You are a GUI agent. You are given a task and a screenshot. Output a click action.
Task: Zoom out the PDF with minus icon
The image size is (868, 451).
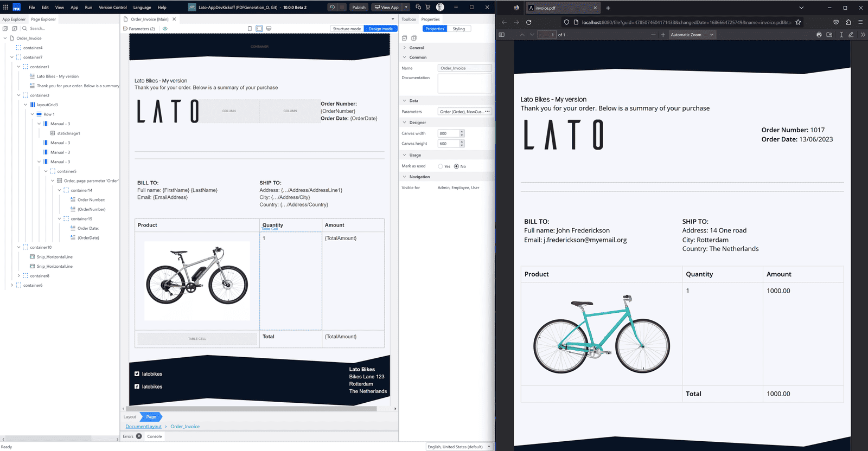[653, 35]
